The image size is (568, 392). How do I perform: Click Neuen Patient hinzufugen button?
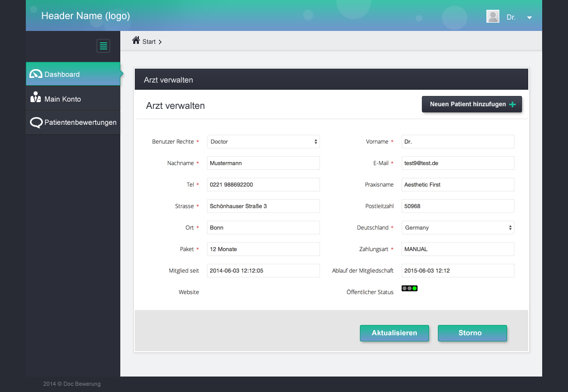tap(472, 104)
